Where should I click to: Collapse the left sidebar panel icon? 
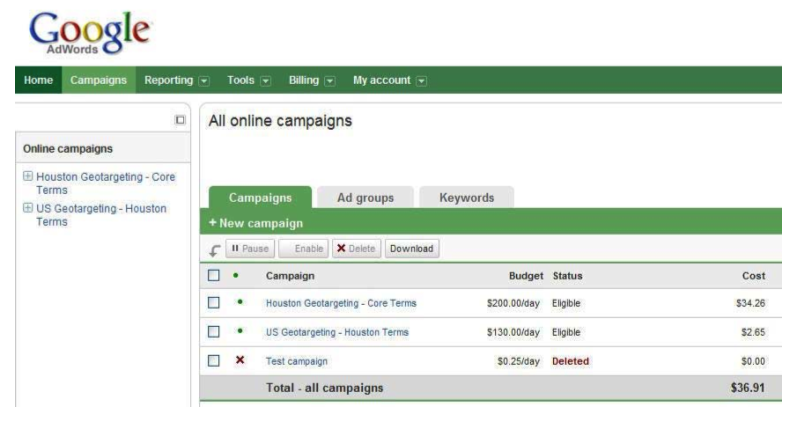click(180, 120)
